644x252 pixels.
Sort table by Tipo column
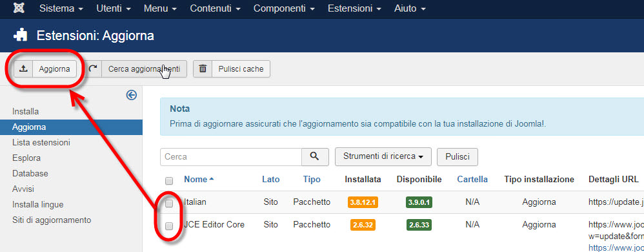[312, 179]
